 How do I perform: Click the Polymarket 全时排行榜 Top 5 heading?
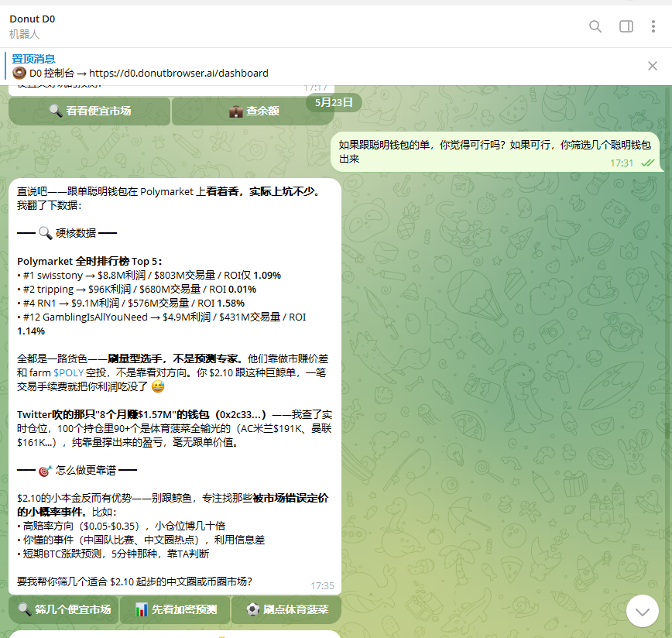pos(90,262)
